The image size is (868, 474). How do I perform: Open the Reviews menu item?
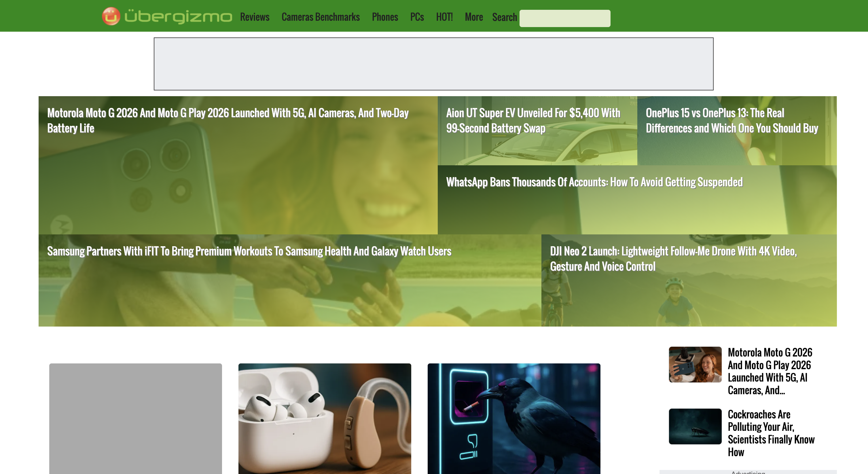click(x=254, y=17)
